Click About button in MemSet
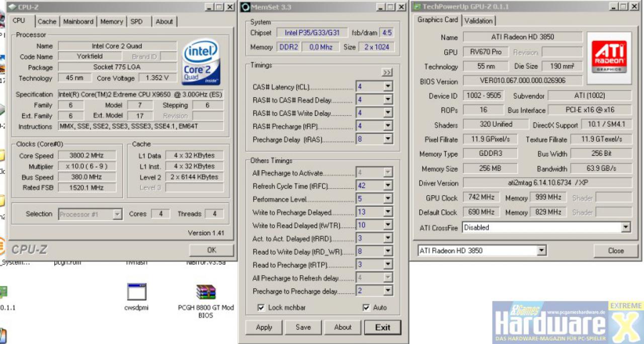Viewport: 644px width, 344px height. coord(343,327)
